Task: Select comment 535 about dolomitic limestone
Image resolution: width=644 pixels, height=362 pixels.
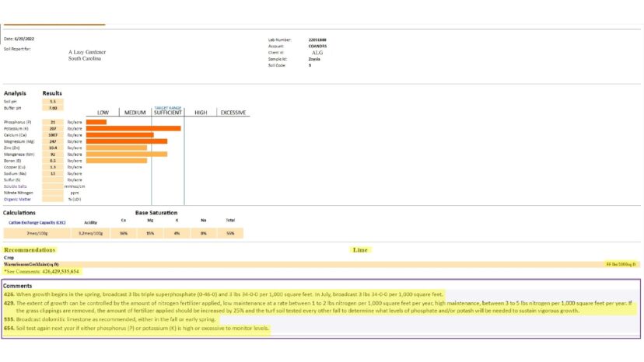Action: point(110,319)
